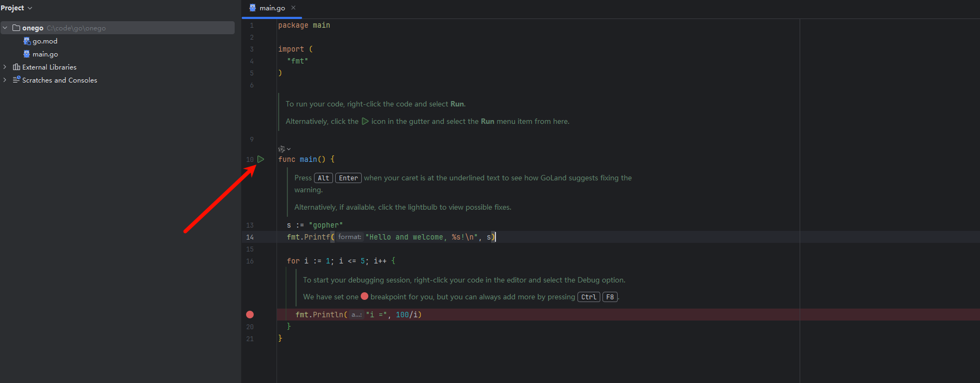The image size is (980, 383).
Task: Toggle a breakpoint at line number 16
Action: coord(250,261)
